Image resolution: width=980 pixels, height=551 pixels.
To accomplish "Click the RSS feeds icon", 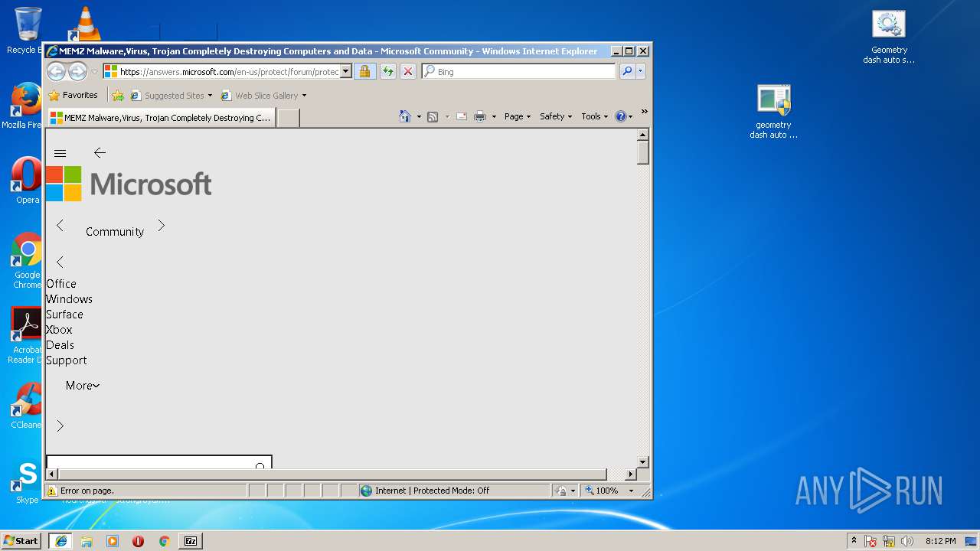I will point(433,116).
